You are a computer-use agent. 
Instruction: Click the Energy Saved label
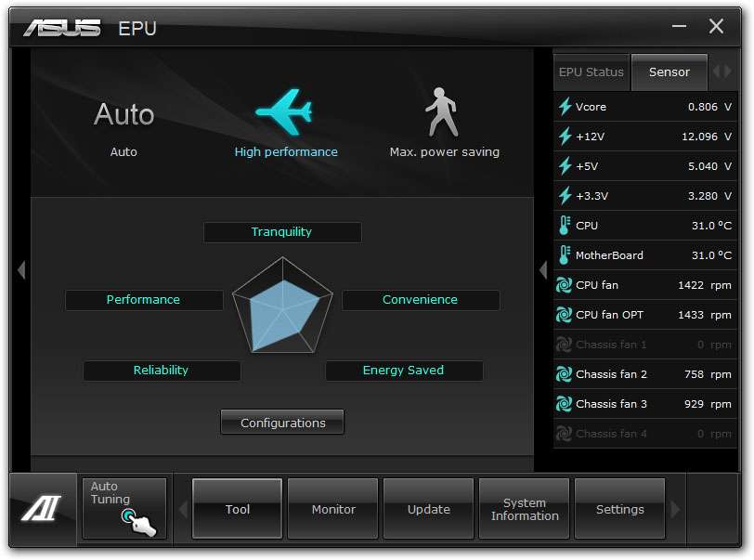pyautogui.click(x=404, y=371)
